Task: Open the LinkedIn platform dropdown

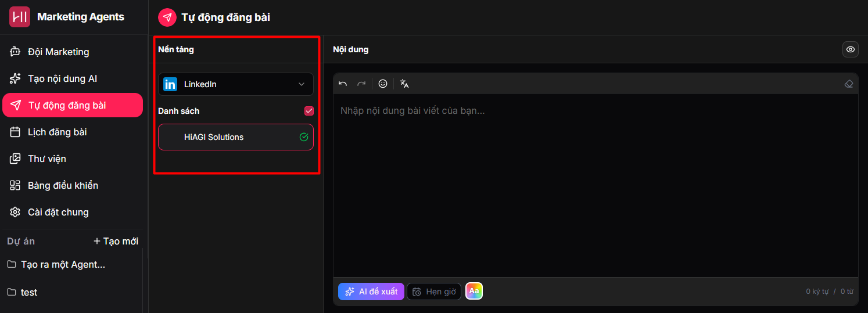Action: pyautogui.click(x=236, y=84)
